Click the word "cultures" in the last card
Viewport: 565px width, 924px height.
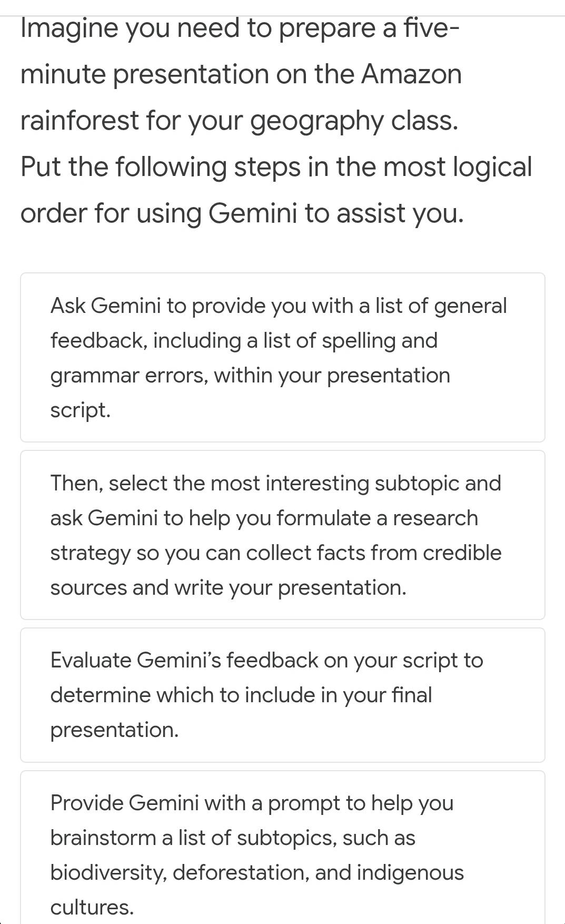pyautogui.click(x=92, y=908)
